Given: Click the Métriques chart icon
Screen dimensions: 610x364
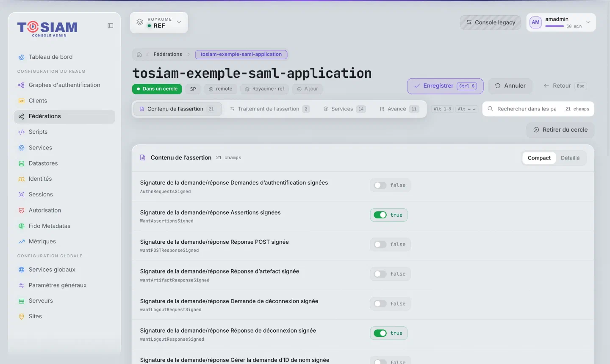Looking at the screenshot, I should pos(21,242).
